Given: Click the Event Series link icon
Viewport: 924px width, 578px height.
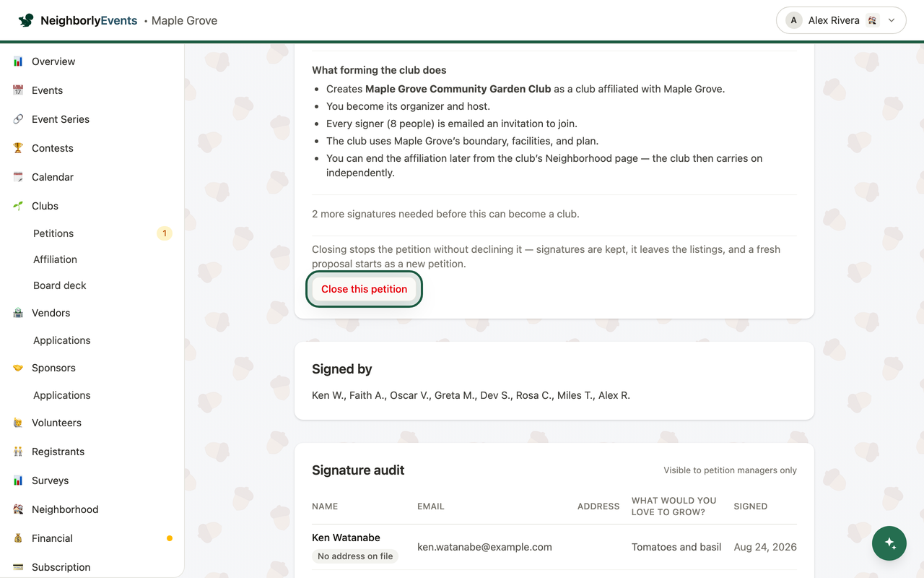Looking at the screenshot, I should pyautogui.click(x=18, y=119).
